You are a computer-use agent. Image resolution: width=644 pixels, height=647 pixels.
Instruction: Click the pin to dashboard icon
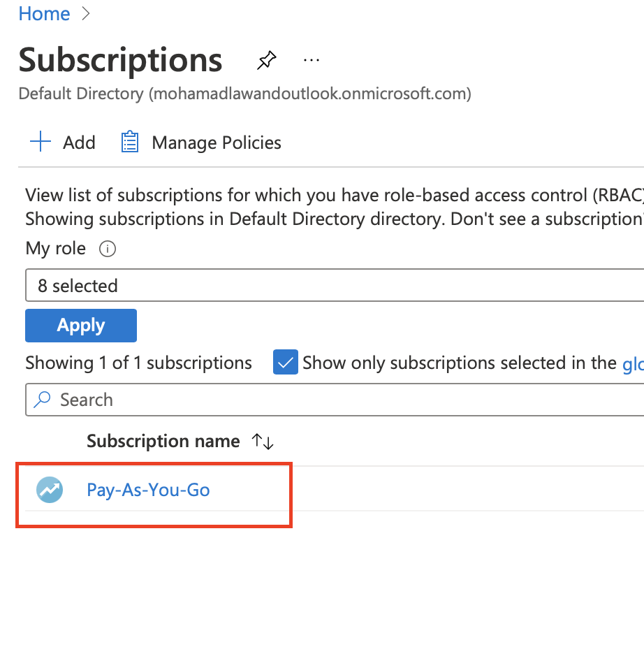coord(266,61)
